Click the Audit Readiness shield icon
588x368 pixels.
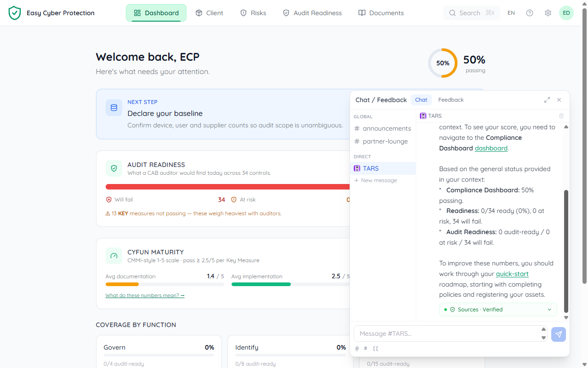pyautogui.click(x=114, y=168)
